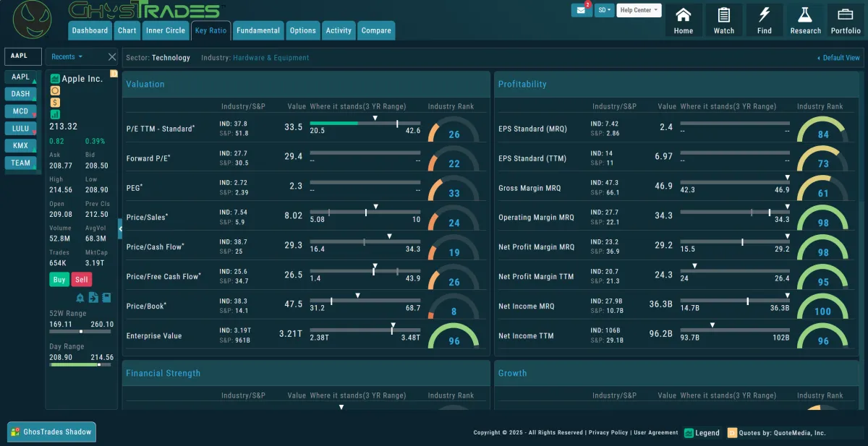Click the Buy button
Viewport: 868px width, 446px height.
coord(59,280)
